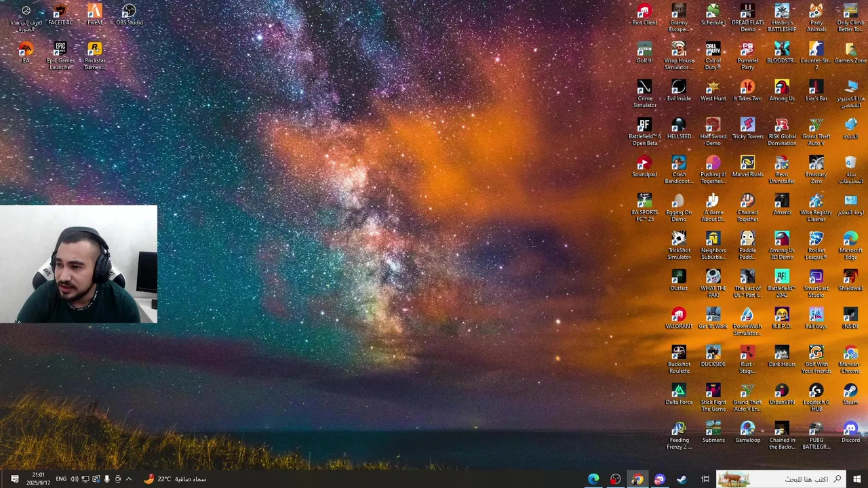
Task: Select the Soundpad desktop icon
Action: (x=644, y=167)
